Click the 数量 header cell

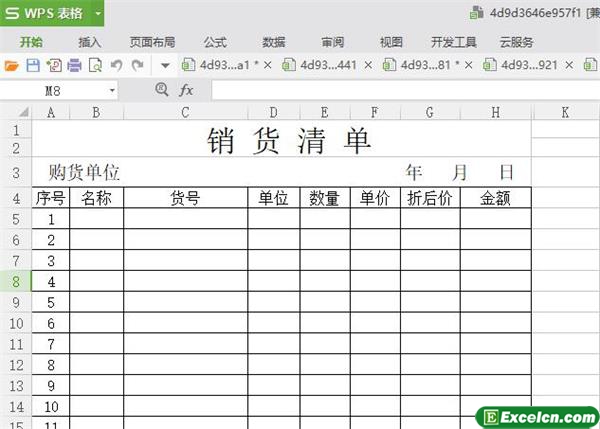[325, 198]
